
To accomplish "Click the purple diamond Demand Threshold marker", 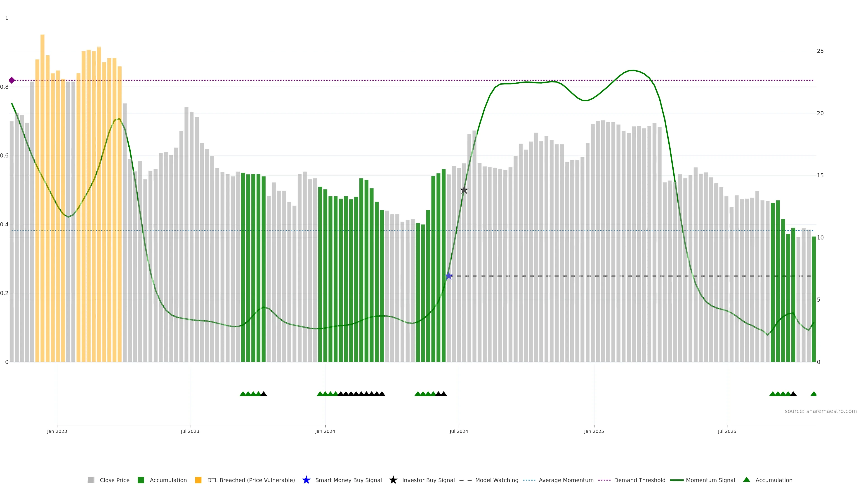I will click(12, 80).
